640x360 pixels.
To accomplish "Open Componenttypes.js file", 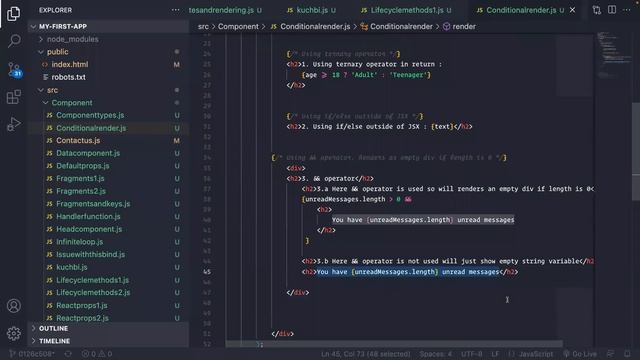I will [109, 115].
